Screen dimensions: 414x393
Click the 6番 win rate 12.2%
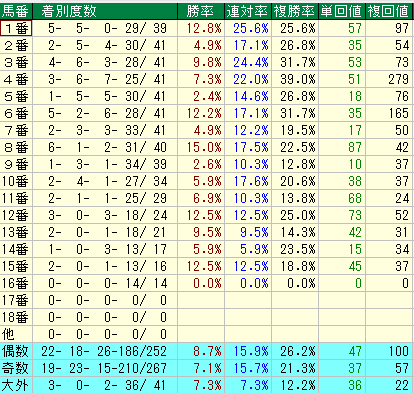click(204, 113)
